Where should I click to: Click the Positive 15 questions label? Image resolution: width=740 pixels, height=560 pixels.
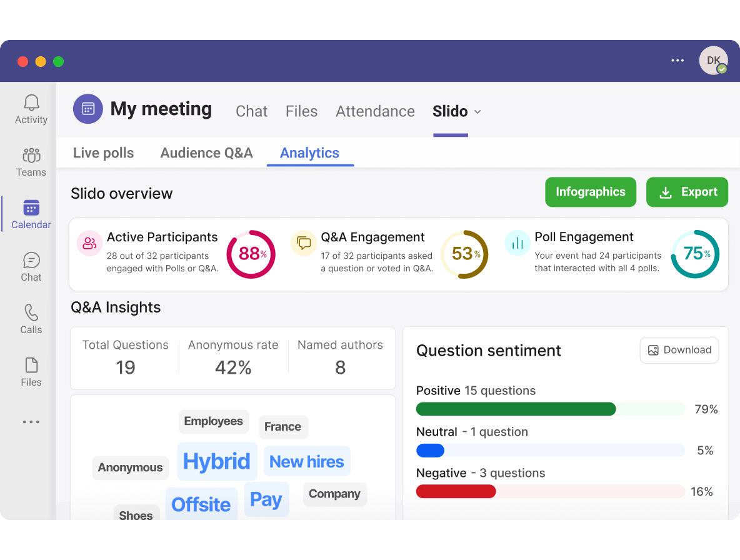click(476, 391)
